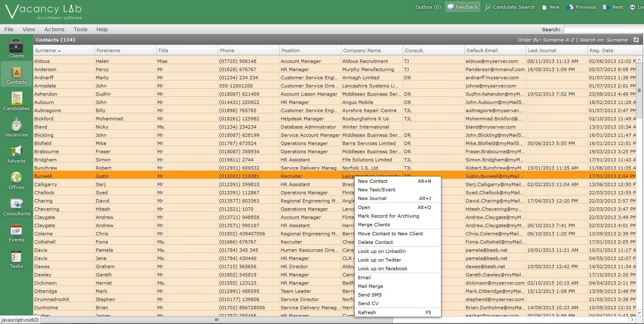The width and height of the screenshot is (644, 324).
Task: Select 'Merge Clients' in the context menu
Action: (374, 225)
